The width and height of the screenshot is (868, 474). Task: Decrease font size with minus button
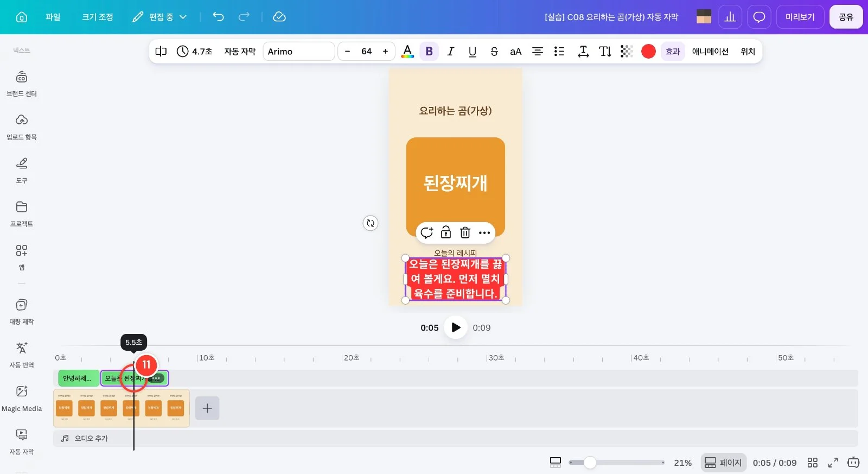[x=348, y=51]
